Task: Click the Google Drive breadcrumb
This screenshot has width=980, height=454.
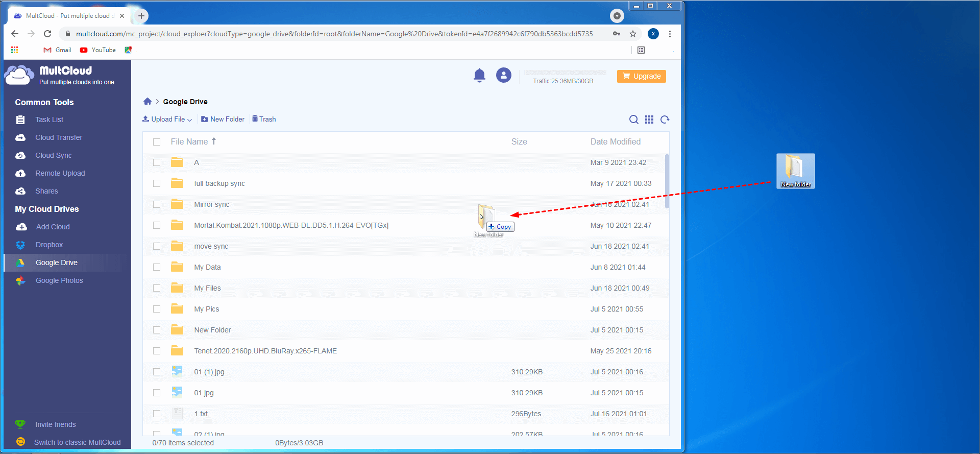Action: coord(185,102)
